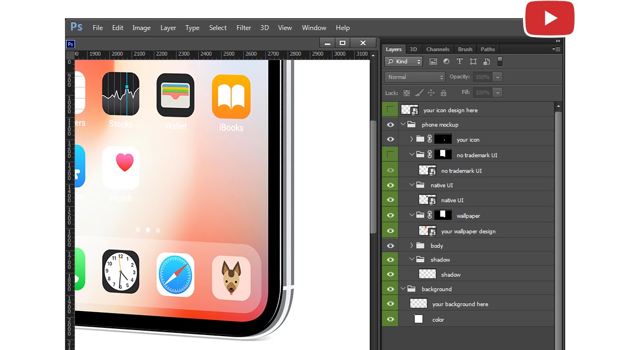
Task: Filter layers by type layer icon
Action: (x=460, y=62)
